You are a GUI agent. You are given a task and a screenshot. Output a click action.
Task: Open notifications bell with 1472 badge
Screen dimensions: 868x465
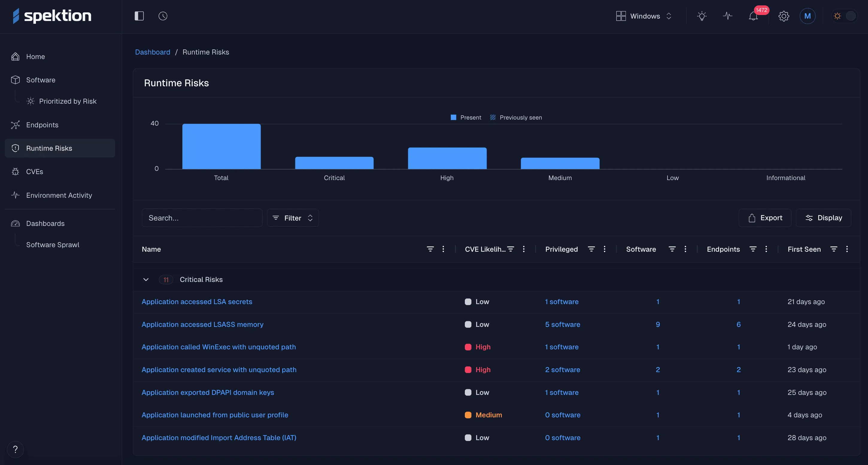coord(753,16)
